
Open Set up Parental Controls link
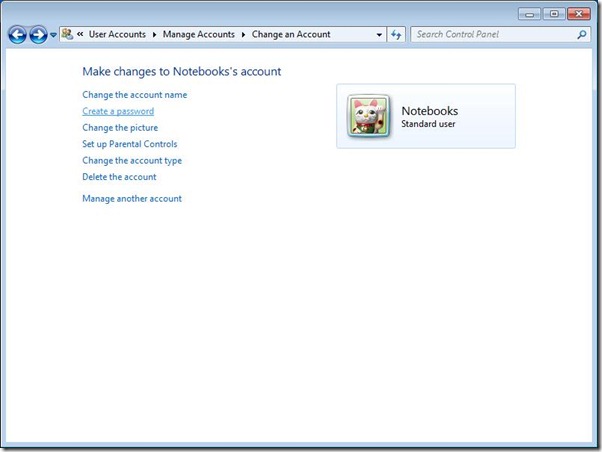130,144
